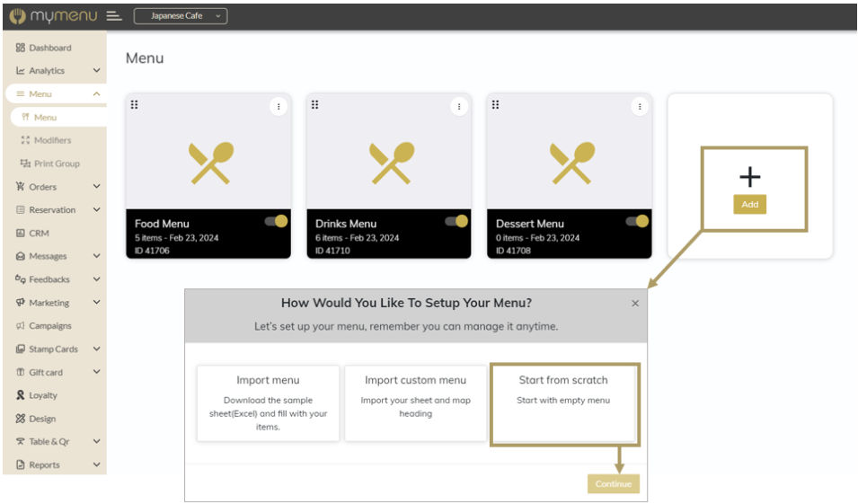
Task: Close the menu setup dialog
Action: point(635,304)
